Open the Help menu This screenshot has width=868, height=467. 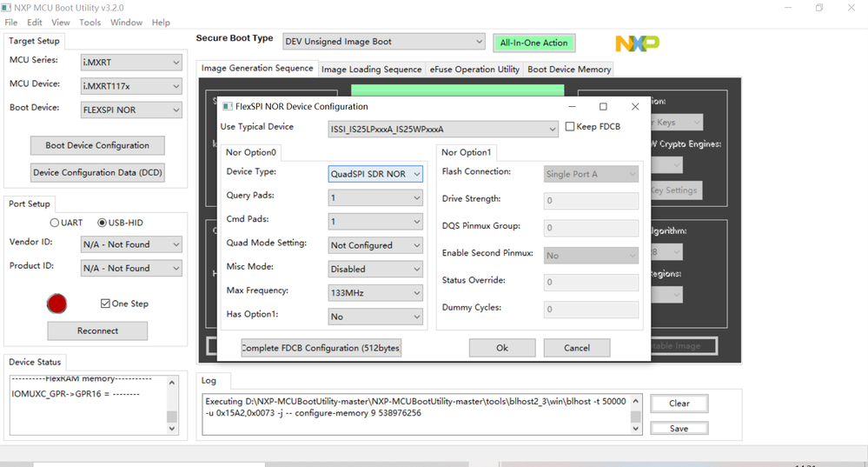pyautogui.click(x=161, y=23)
